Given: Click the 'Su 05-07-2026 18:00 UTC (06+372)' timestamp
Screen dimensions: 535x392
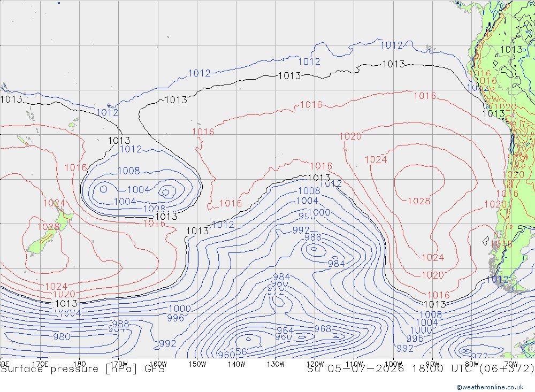Looking at the screenshot, I should tap(421, 369).
